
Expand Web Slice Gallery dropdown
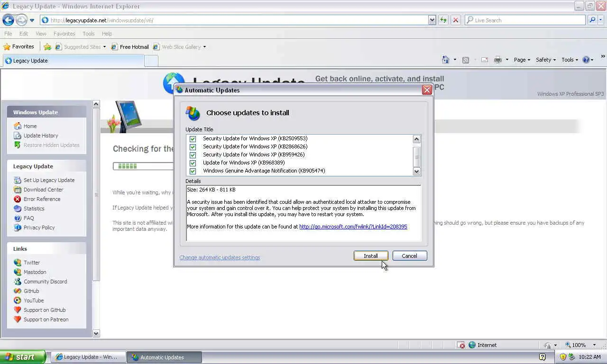[x=204, y=47]
